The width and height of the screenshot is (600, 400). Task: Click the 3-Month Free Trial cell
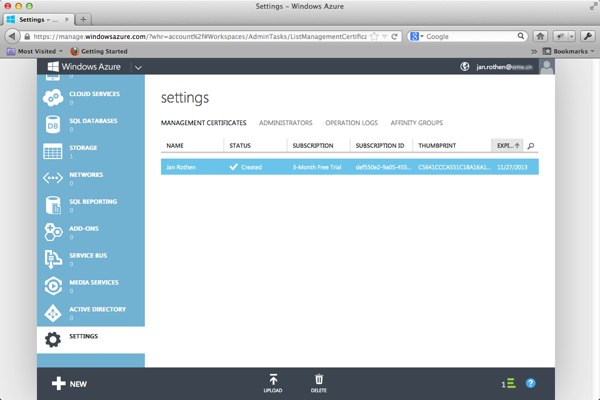[x=316, y=167]
